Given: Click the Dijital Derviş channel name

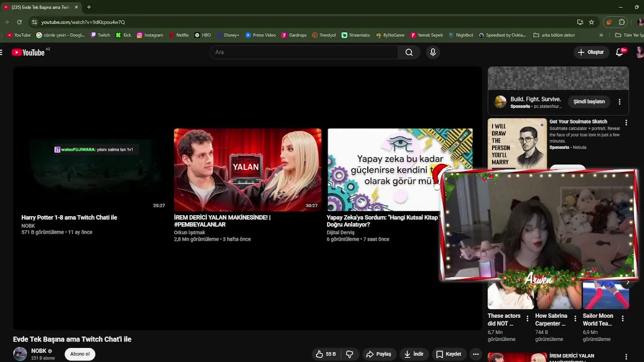Looking at the screenshot, I should (x=341, y=232).
